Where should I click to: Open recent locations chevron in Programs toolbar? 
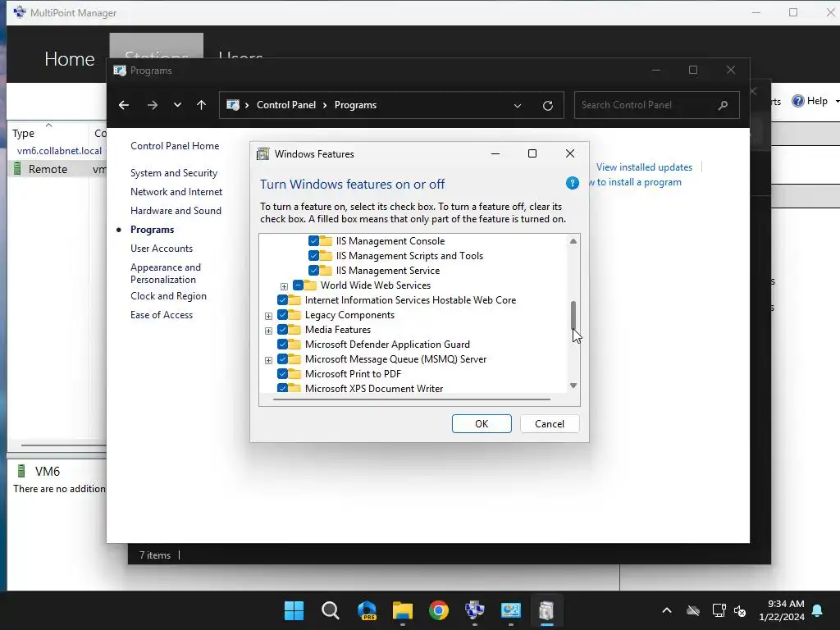pos(177,105)
